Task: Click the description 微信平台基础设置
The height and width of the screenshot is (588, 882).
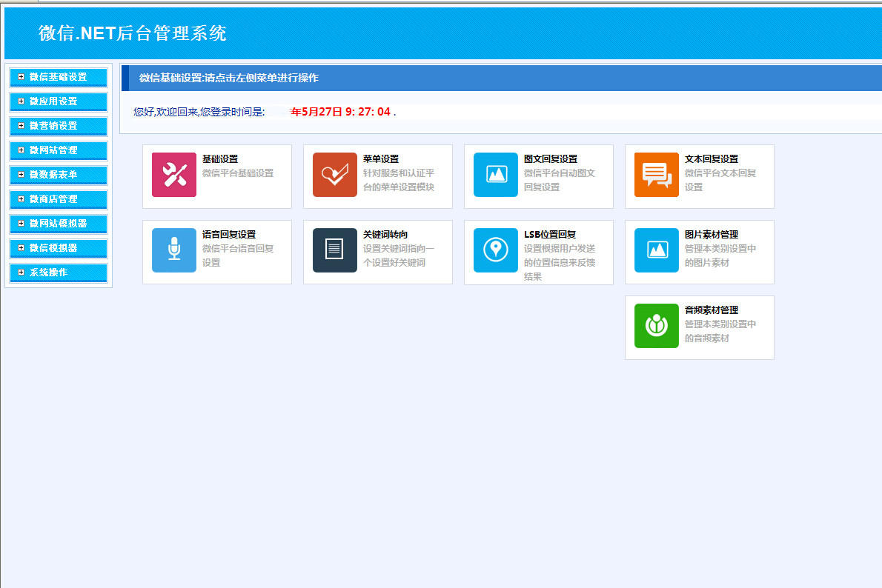Action: coord(238,173)
